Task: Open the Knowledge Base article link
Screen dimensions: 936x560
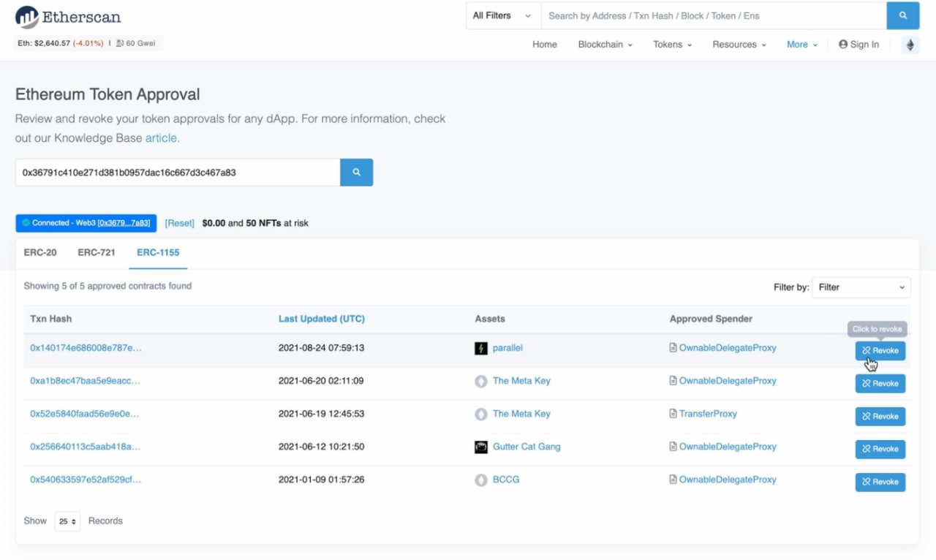Action: click(x=162, y=138)
